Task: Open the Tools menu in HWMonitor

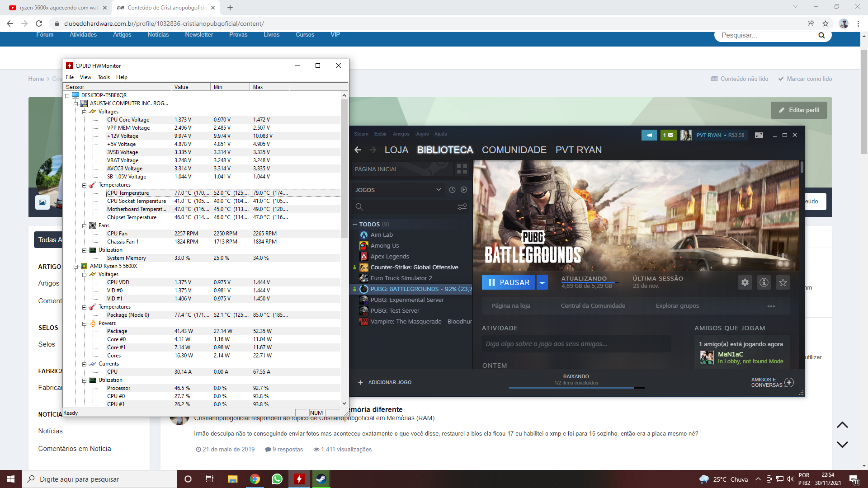Action: click(104, 77)
